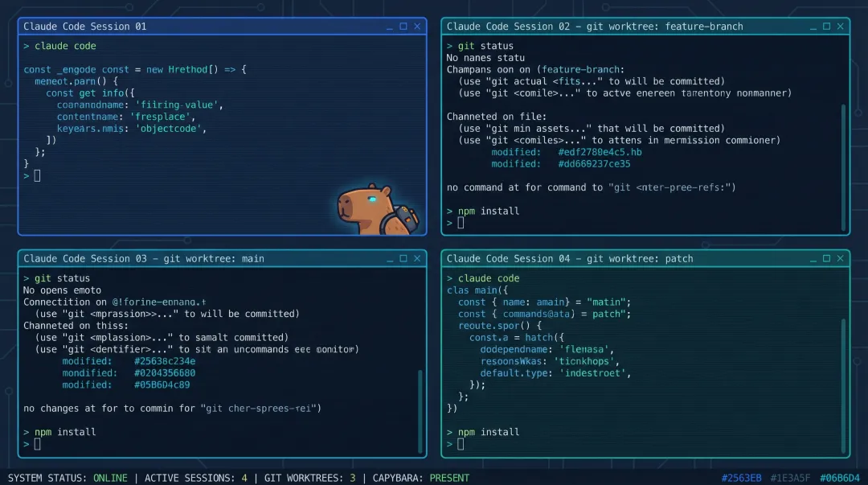
Task: Close the Session 04 patch worktree window
Action: click(x=841, y=259)
